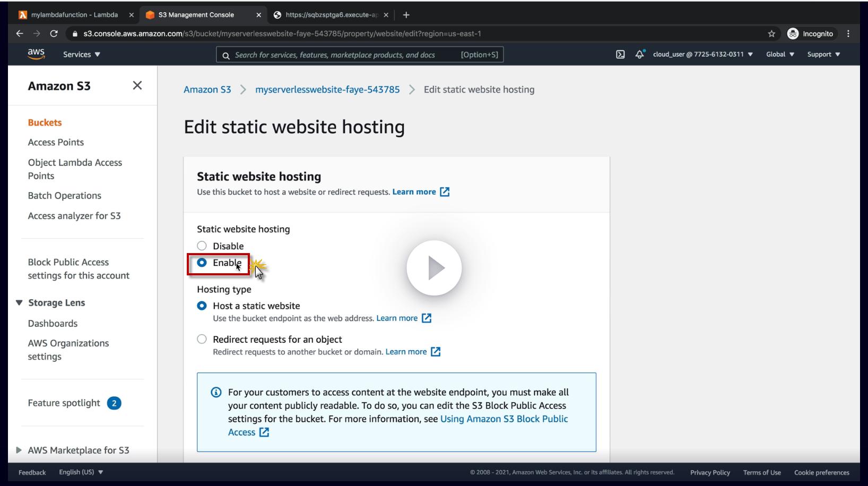Close the S3 Management Console tab
This screenshot has height=486, width=868.
pyautogui.click(x=259, y=15)
